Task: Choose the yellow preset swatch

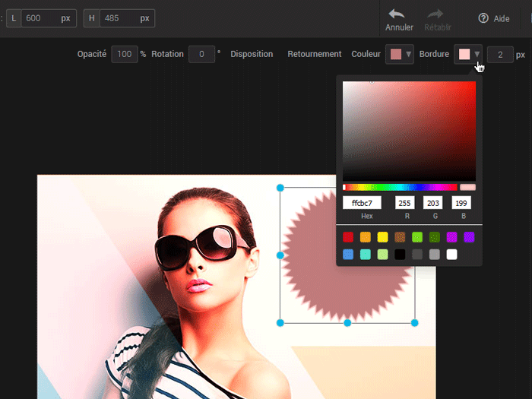Action: [383, 237]
